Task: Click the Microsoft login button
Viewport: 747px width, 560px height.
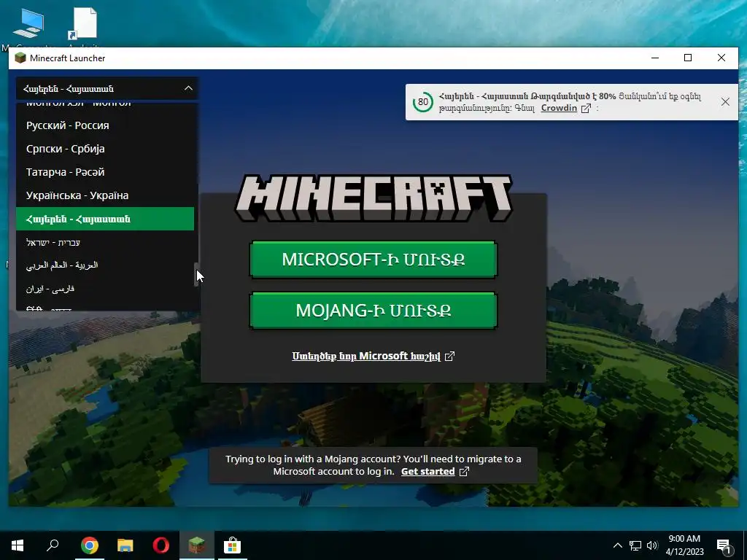Action: 373,260
